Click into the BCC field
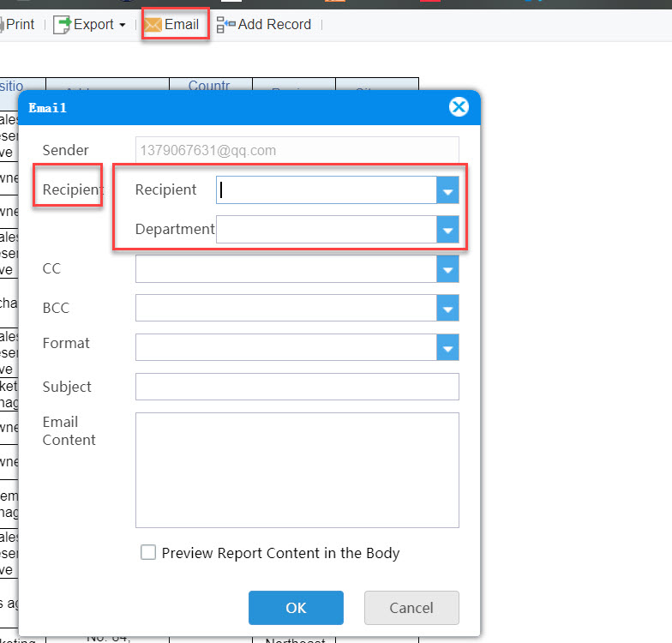This screenshot has width=672, height=643. click(286, 308)
